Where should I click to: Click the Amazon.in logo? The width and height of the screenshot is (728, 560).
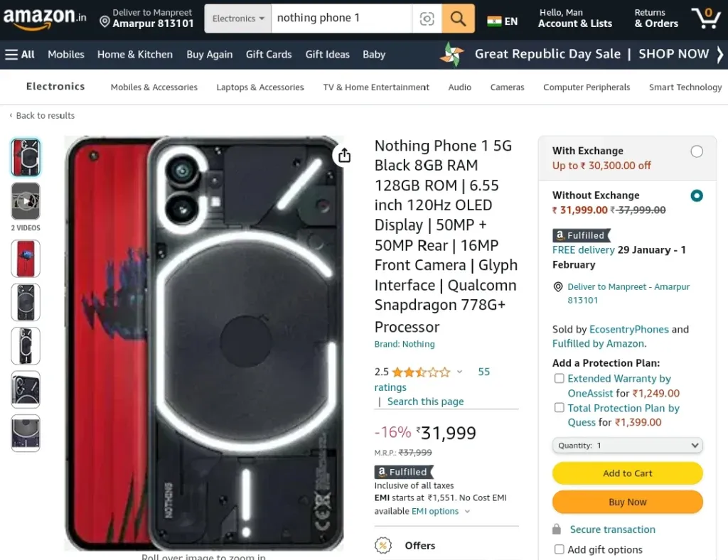tap(45, 18)
